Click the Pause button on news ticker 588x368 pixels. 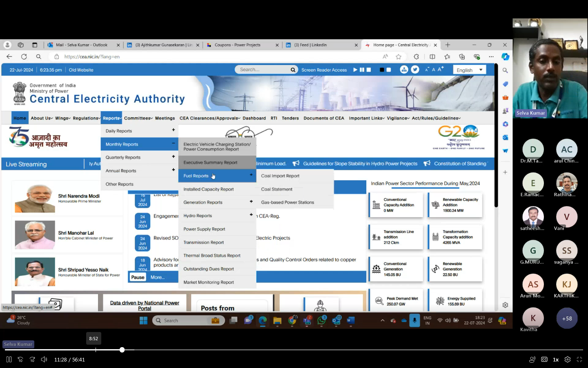[138, 277]
